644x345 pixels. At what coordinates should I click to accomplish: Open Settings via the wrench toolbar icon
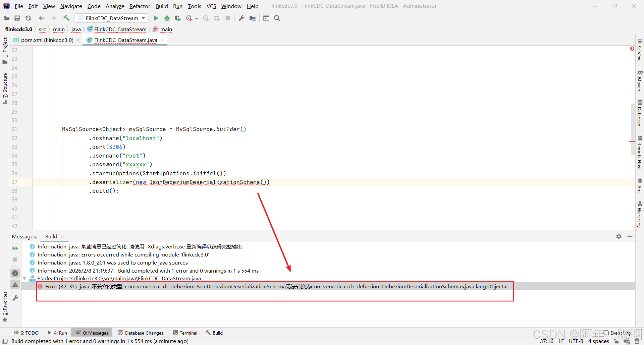[x=241, y=18]
